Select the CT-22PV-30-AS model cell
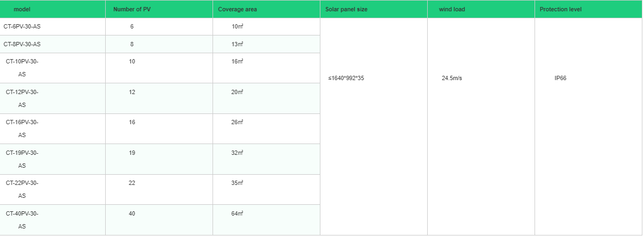 (x=22, y=189)
